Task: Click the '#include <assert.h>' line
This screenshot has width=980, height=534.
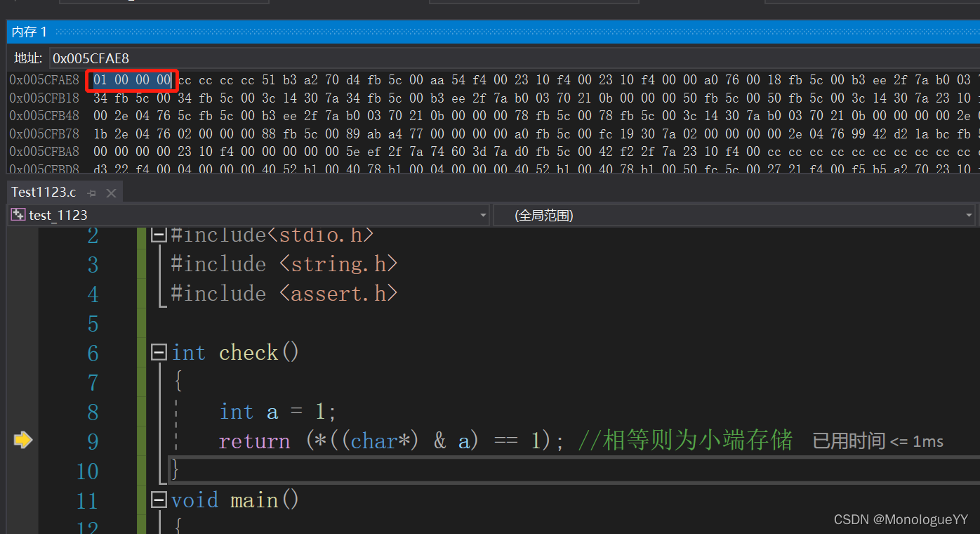Action: [x=284, y=294]
